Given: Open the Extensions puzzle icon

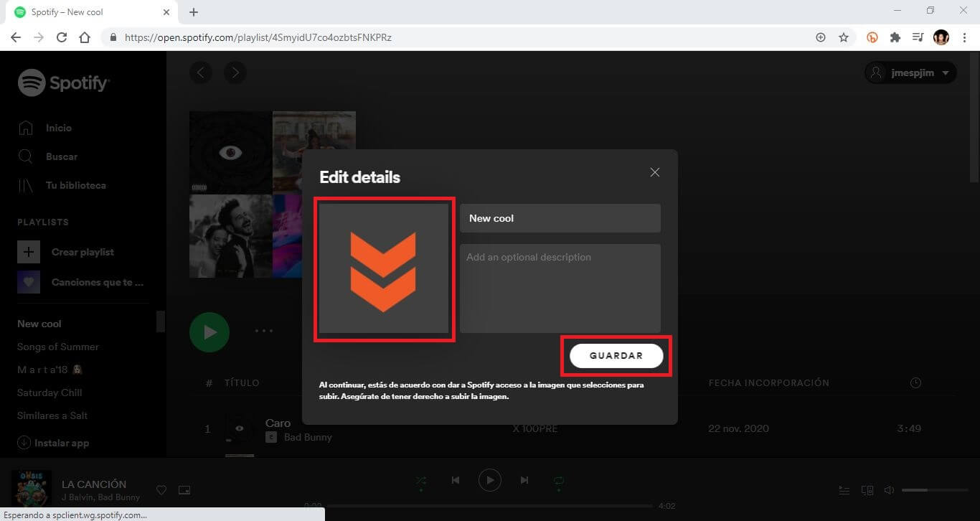Looking at the screenshot, I should point(895,37).
